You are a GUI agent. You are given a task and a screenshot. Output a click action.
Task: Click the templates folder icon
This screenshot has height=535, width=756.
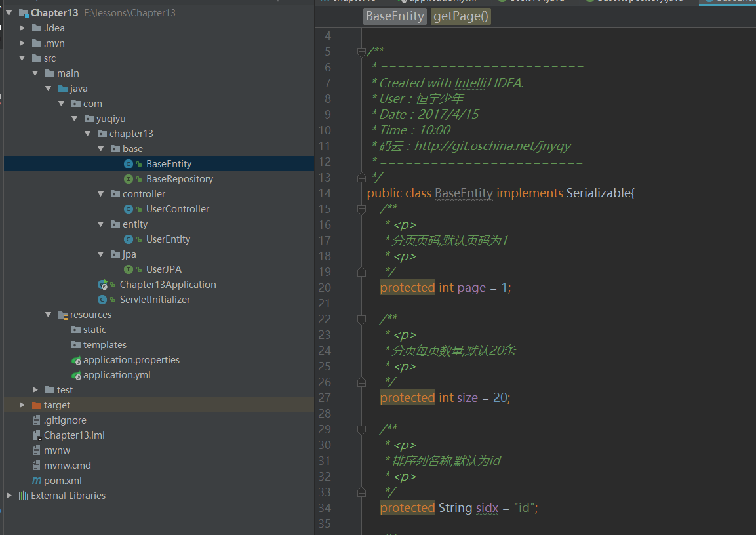75,345
